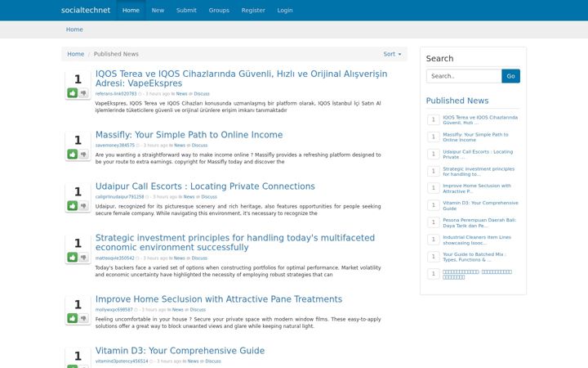
Task: Go to the New menu item
Action: [158, 10]
